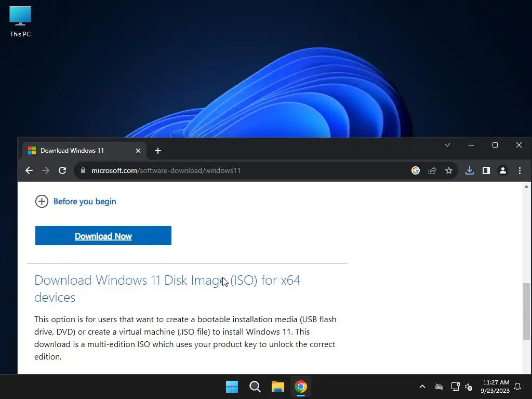Open the Google icon in address bar

coord(415,170)
